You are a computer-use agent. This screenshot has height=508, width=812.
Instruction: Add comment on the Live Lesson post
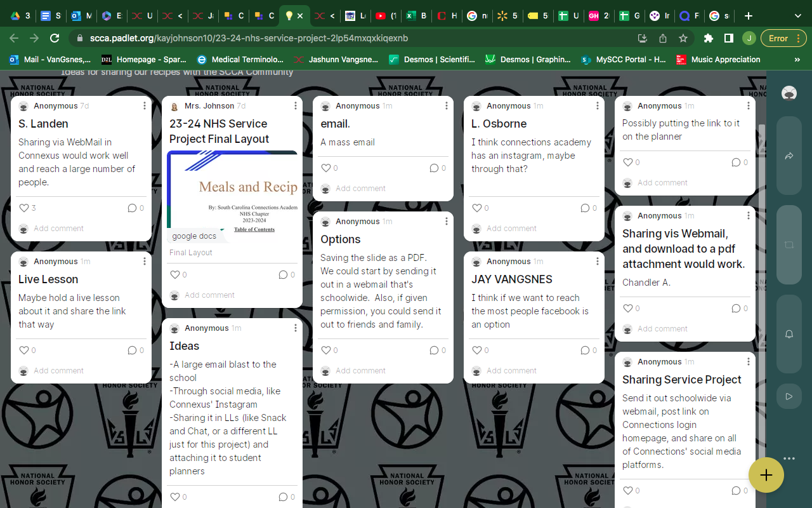pos(58,371)
